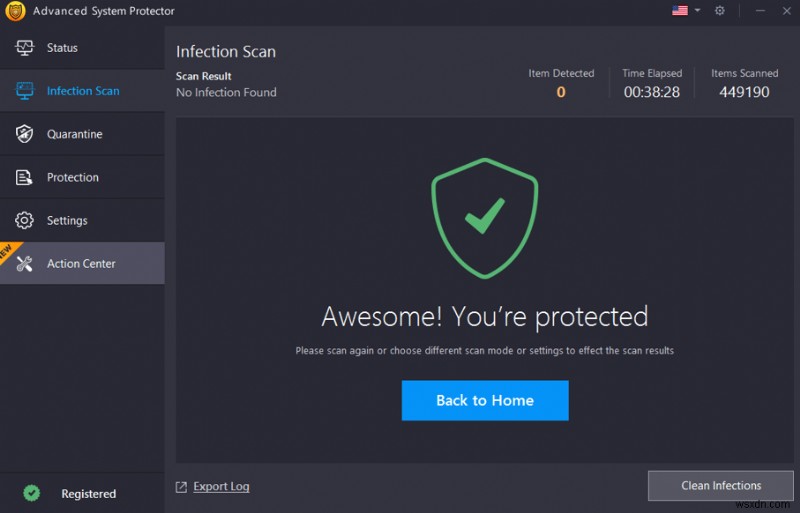This screenshot has width=800, height=513.
Task: Click the Export Log arrow icon
Action: click(181, 487)
